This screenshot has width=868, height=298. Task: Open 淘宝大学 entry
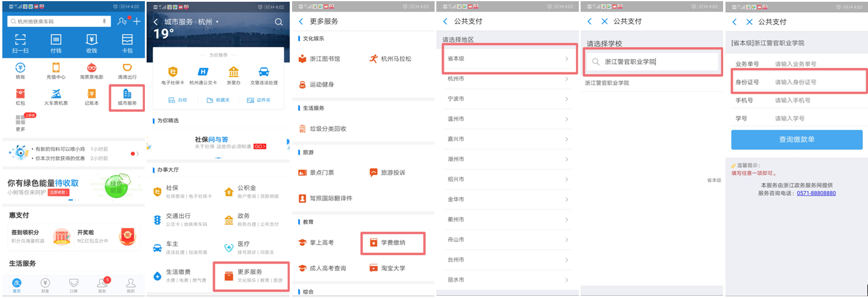click(x=387, y=268)
